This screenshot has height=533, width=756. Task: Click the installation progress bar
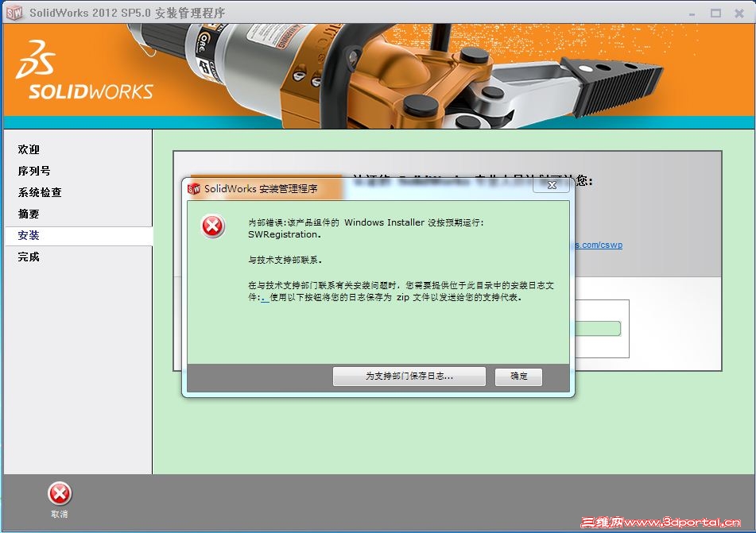point(597,329)
